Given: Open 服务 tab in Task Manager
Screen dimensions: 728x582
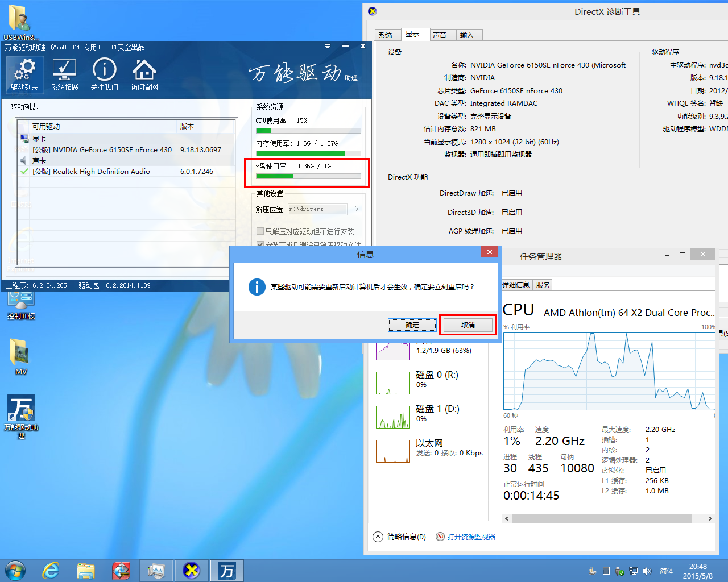Looking at the screenshot, I should tap(543, 285).
